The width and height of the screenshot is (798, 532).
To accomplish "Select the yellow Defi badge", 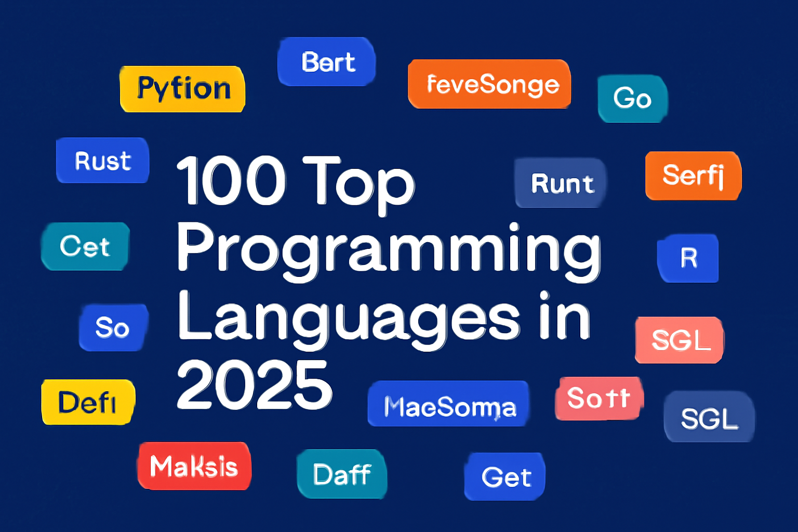I will (87, 401).
